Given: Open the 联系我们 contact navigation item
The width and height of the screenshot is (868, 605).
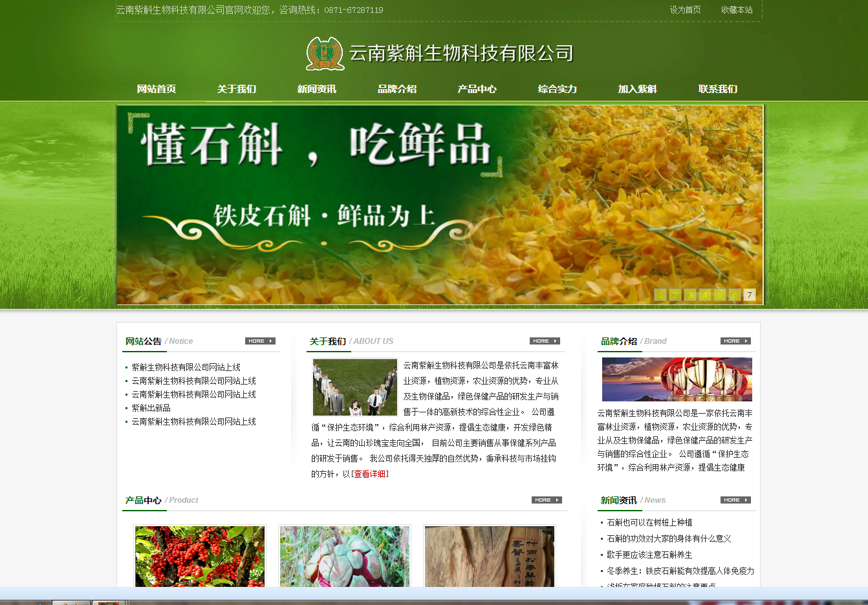Looking at the screenshot, I should (x=718, y=89).
